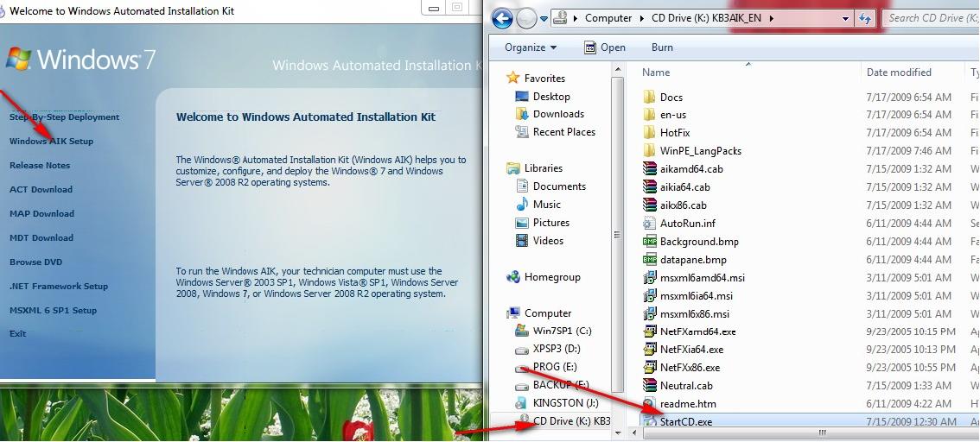Select msxml6amd64.msi installer icon
980x442 pixels.
point(650,278)
